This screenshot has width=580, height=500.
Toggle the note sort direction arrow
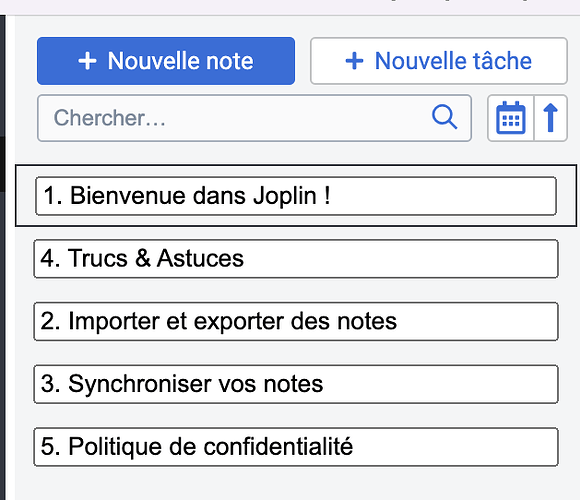550,118
